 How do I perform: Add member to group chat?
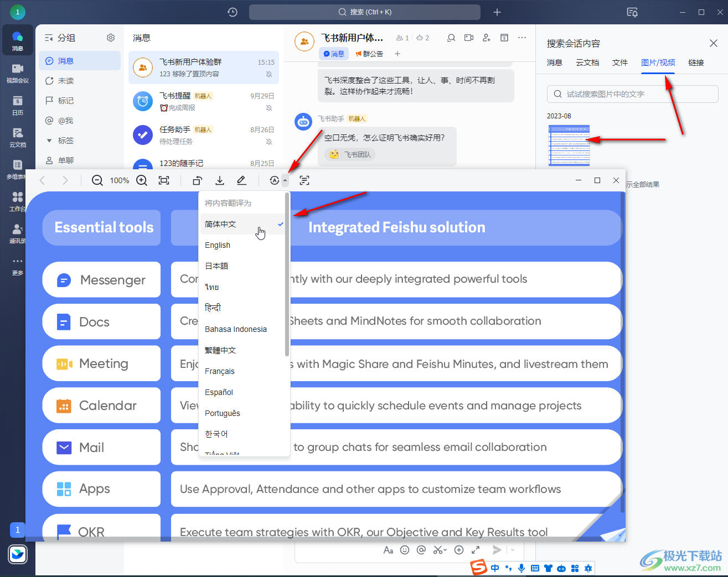point(487,38)
